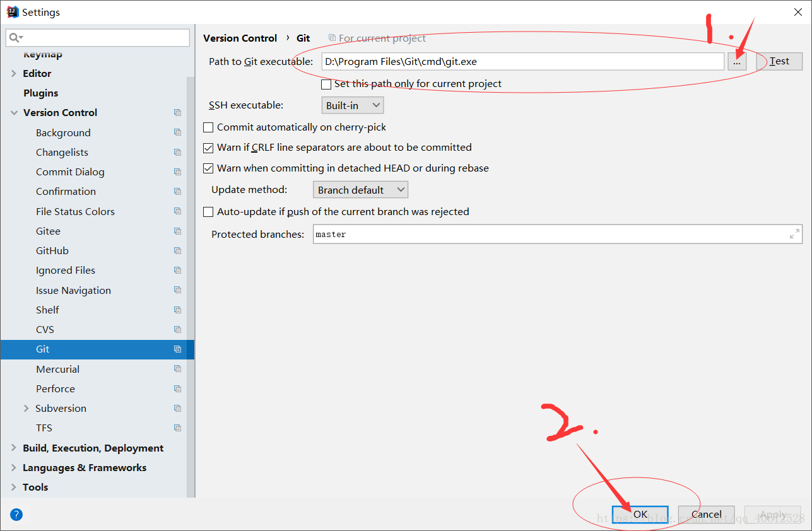The width and height of the screenshot is (812, 531).
Task: Open the SSH executable 'Built-in' dropdown
Action: tap(353, 105)
